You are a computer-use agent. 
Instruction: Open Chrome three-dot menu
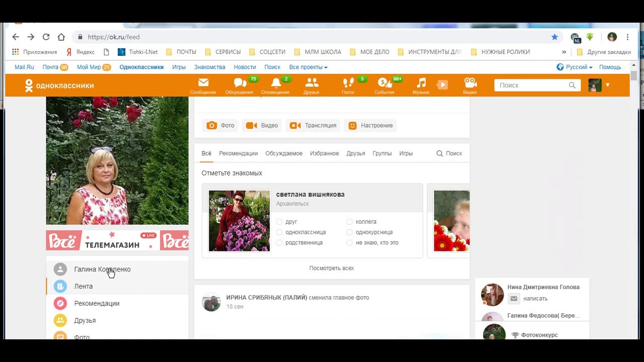pos(627,37)
